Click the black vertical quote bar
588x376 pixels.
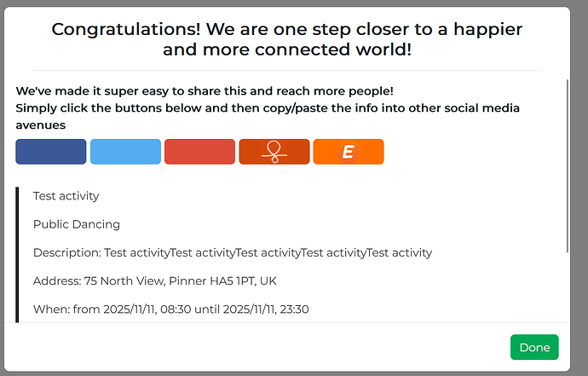(17, 256)
